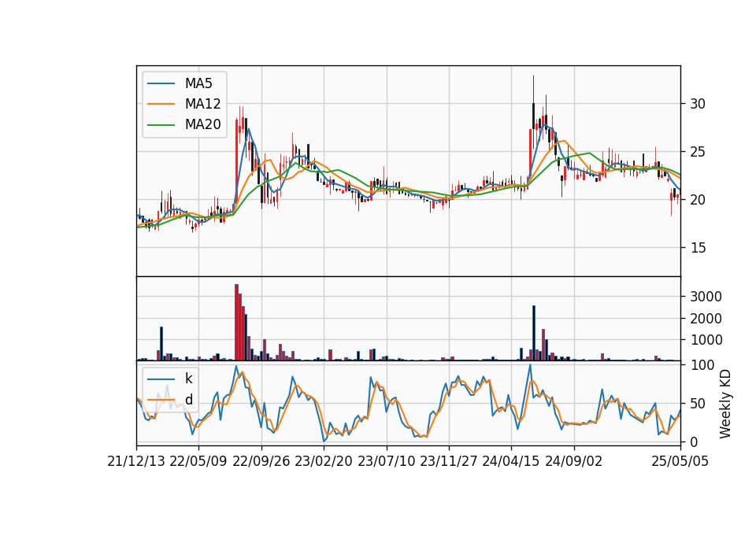Viewport: 756px width, 543px height.
Task: Click the KD axis value 50
Action: tap(697, 403)
